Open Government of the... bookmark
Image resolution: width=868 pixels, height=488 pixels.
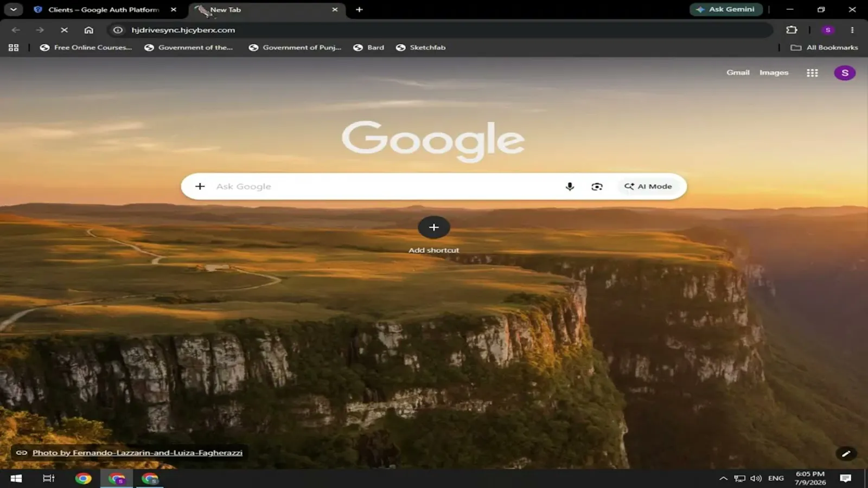(x=189, y=48)
